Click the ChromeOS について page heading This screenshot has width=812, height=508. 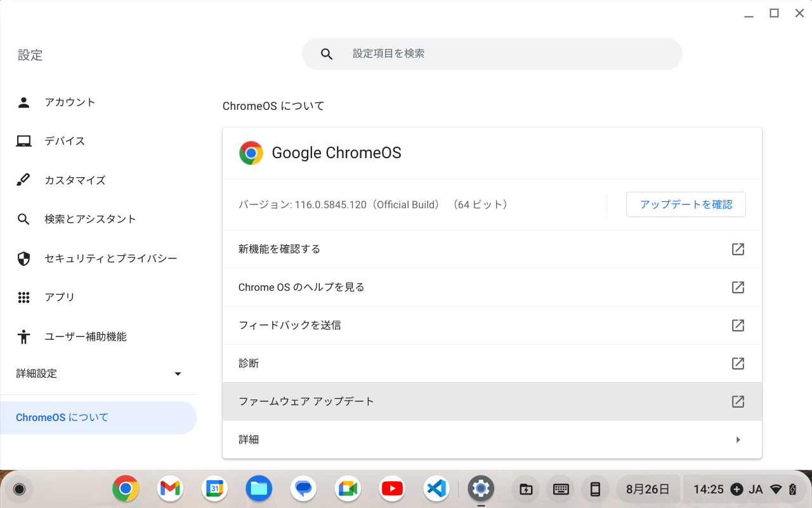pyautogui.click(x=273, y=106)
